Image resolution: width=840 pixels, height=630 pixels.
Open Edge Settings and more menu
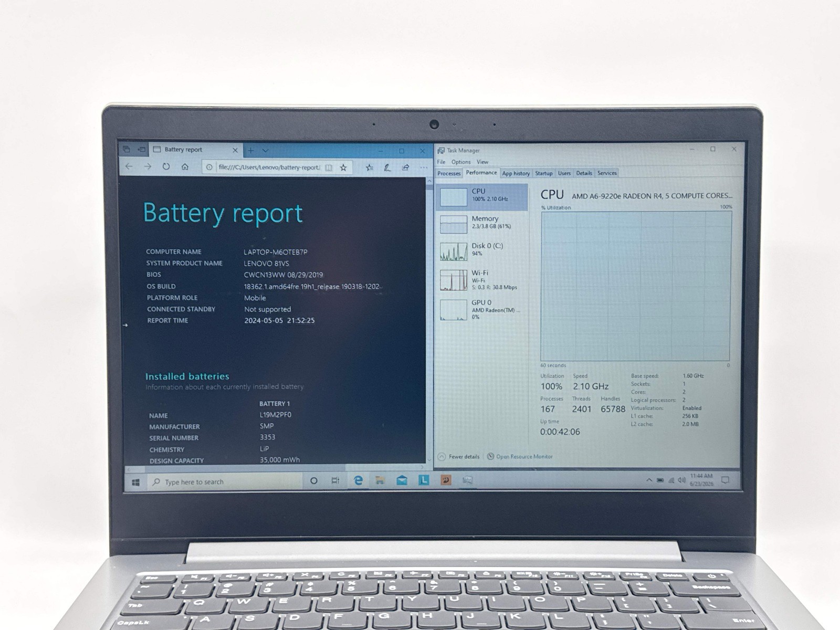click(423, 167)
